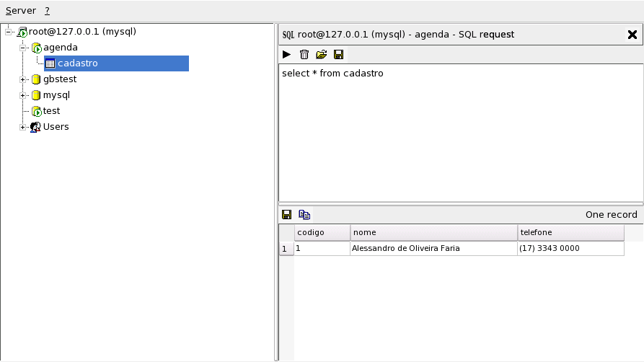Select the test database label
644x362 pixels.
point(51,111)
